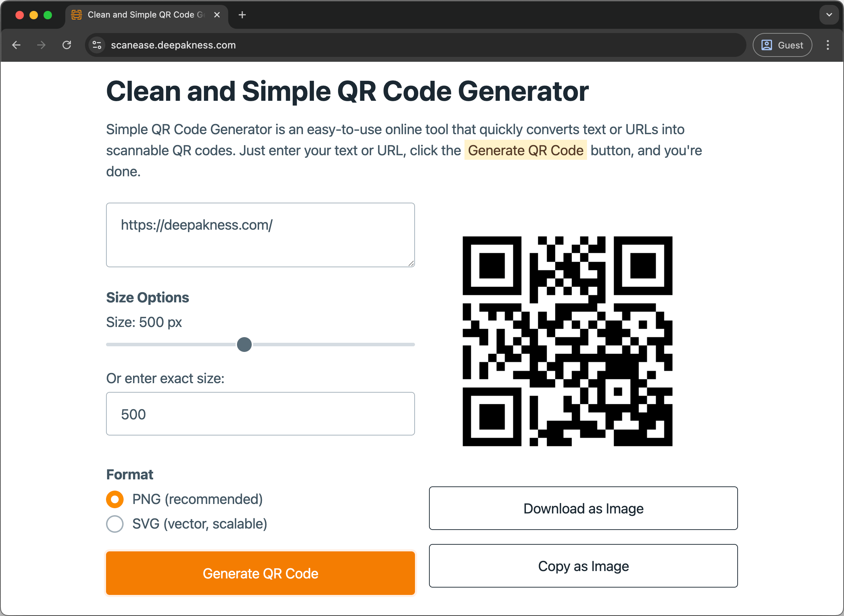
Task: Select the SVG (vector, scalable) radio button
Action: coord(115,524)
